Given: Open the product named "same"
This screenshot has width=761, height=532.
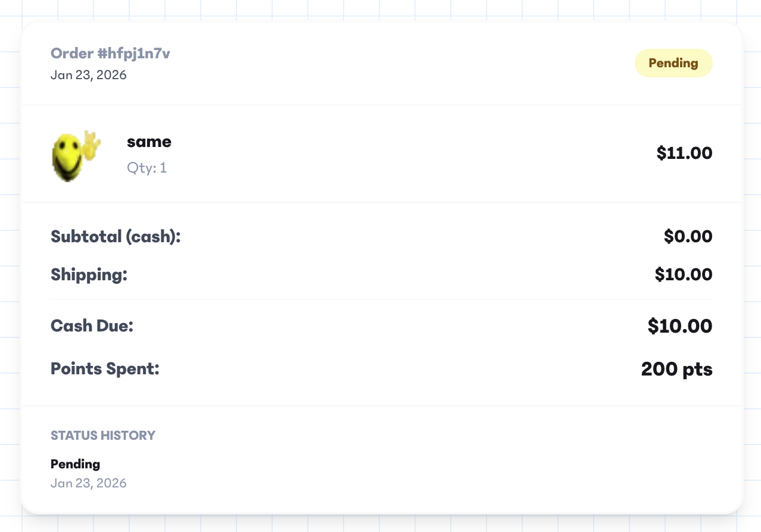Looking at the screenshot, I should point(149,142).
